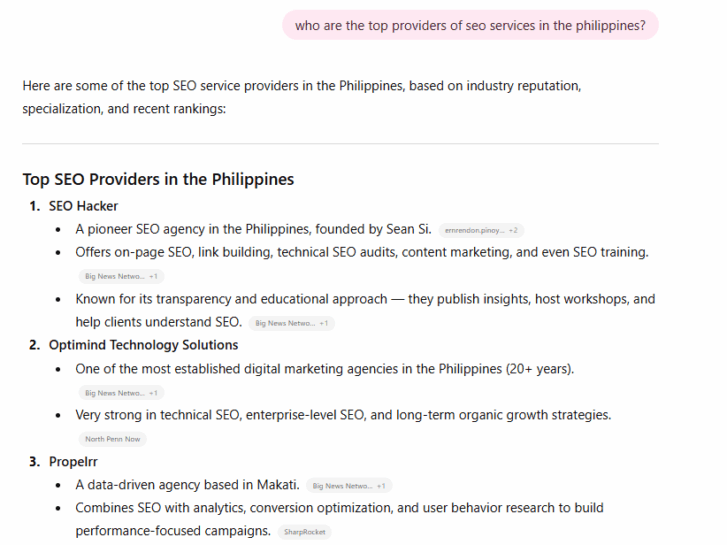Open the ernrendon.pinoy citation chip after Sean Si
Screen dimensions: 727x545
481,230
